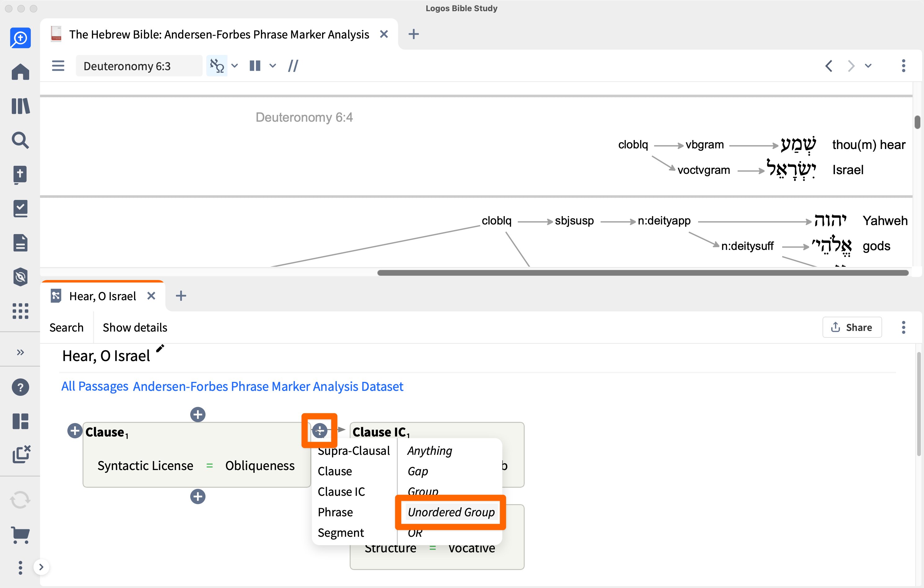
Task: Open Search via the magnifying glass icon
Action: [20, 140]
